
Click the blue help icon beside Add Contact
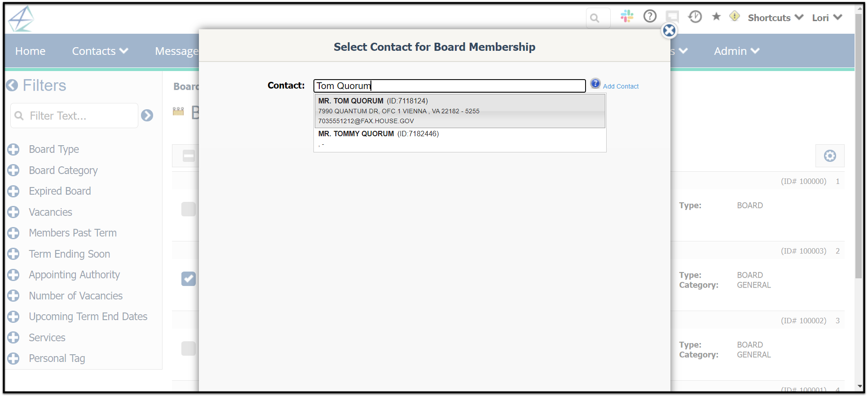coord(595,84)
